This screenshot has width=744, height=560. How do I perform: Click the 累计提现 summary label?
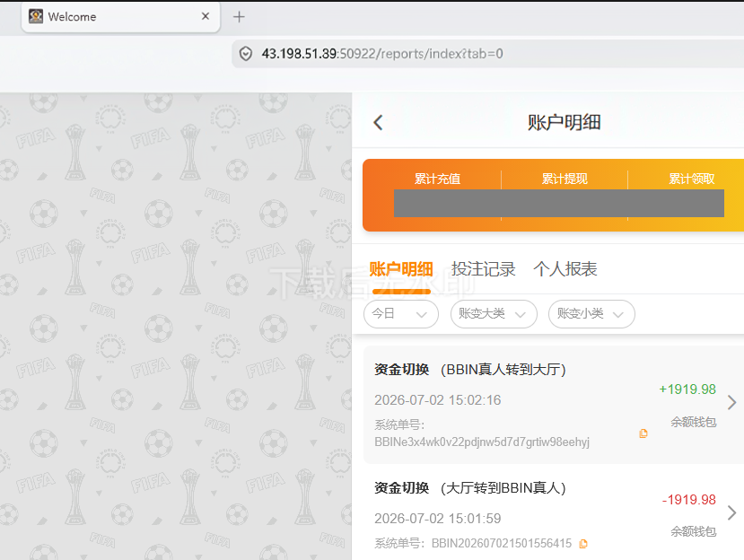pos(565,179)
